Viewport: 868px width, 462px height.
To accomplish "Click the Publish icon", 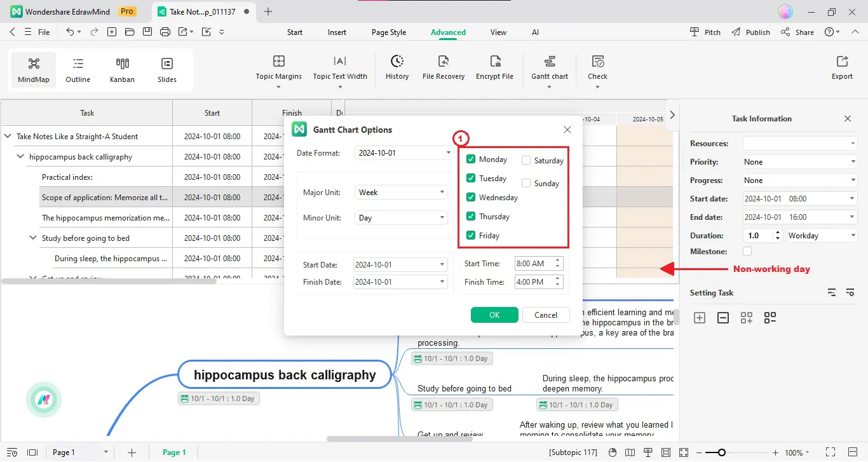I will point(736,32).
